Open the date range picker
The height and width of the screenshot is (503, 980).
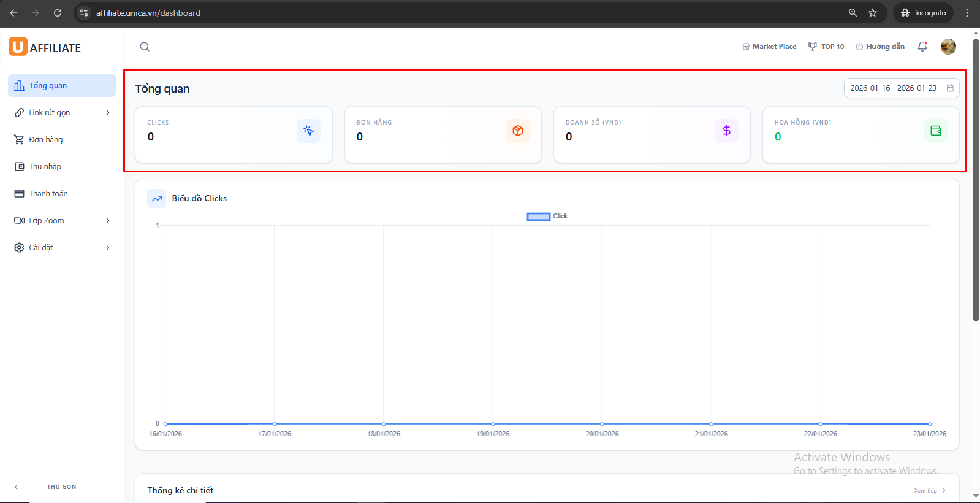pos(901,88)
